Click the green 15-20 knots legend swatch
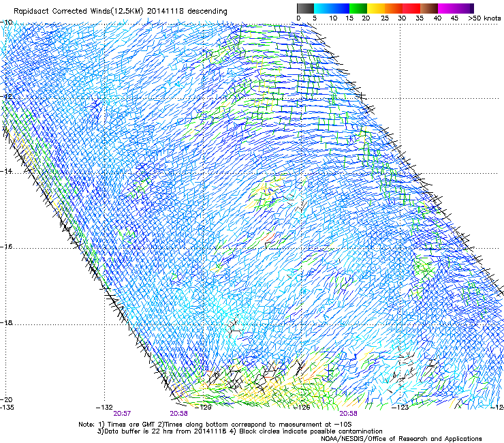This screenshot has width=504, height=443. pos(358,8)
